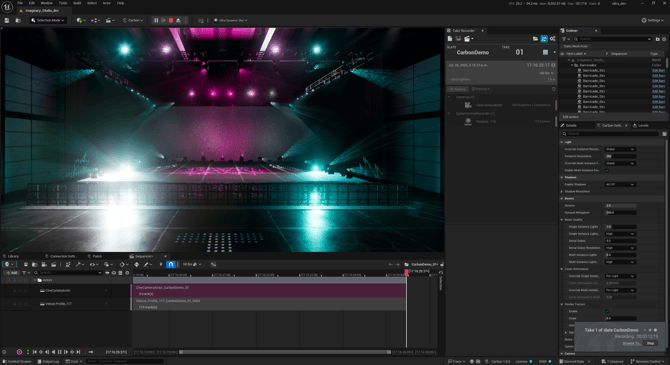
Task: Click Outliner add folder icon
Action: click(658, 39)
